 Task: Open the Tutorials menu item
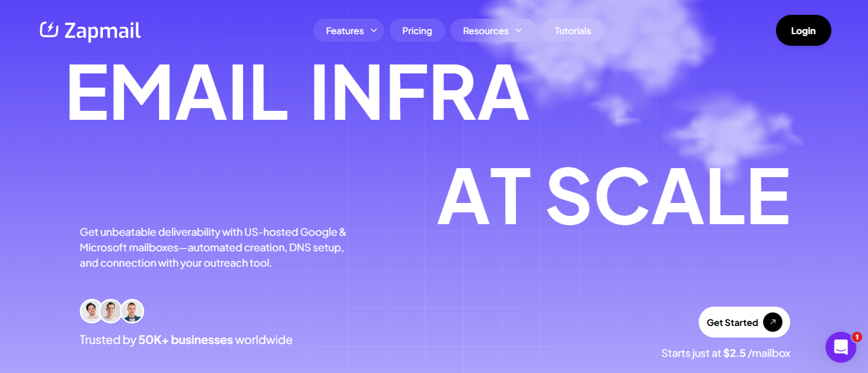click(573, 30)
